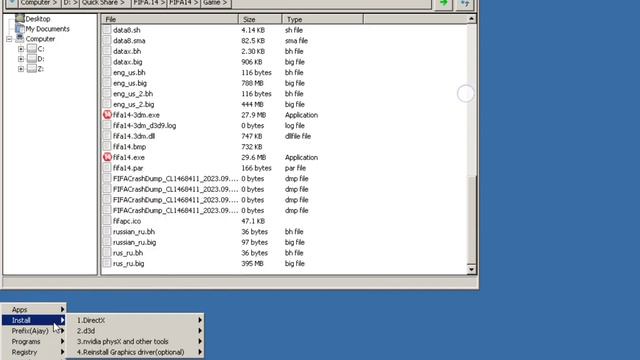
Task: Click the Z: drive icon
Action: click(x=32, y=69)
